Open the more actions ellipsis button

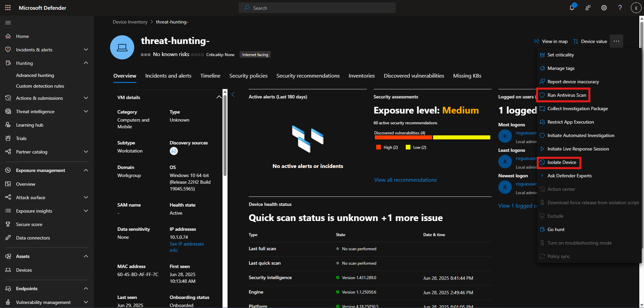tap(616, 41)
